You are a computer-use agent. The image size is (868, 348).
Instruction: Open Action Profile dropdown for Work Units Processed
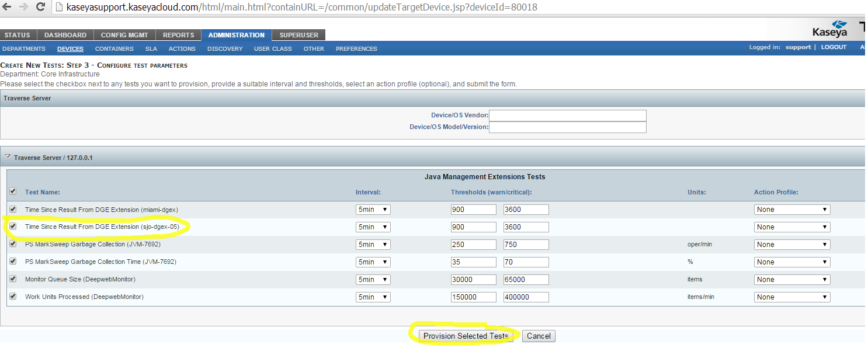[x=792, y=297]
